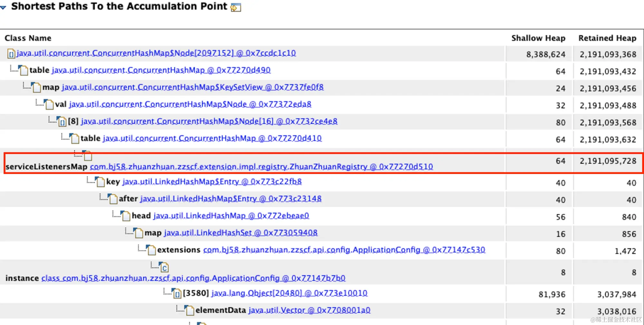644x325 pixels.
Task: Click object icon above serviceListenersMap row
Action: [87, 156]
